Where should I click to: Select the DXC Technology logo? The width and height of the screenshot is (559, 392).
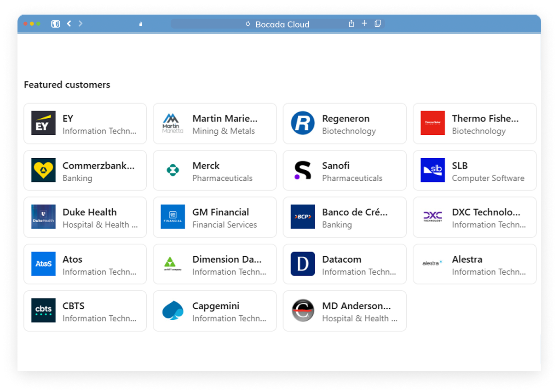432,217
